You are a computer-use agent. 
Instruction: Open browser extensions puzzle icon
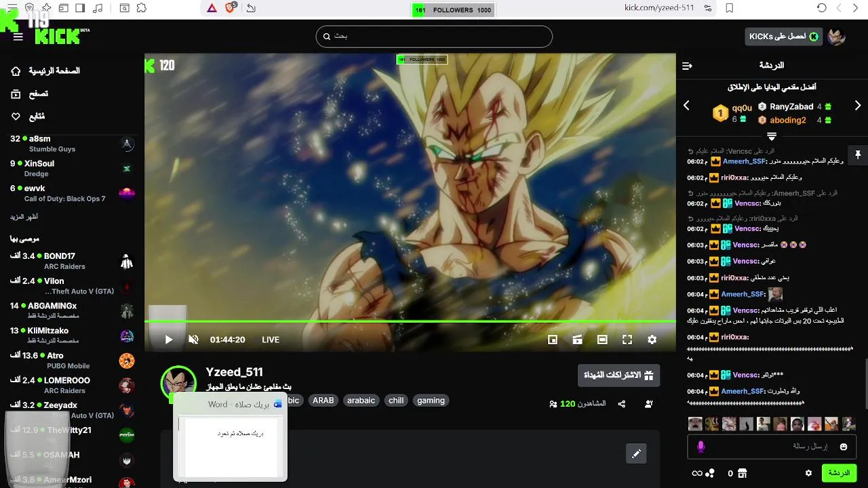coord(141,8)
